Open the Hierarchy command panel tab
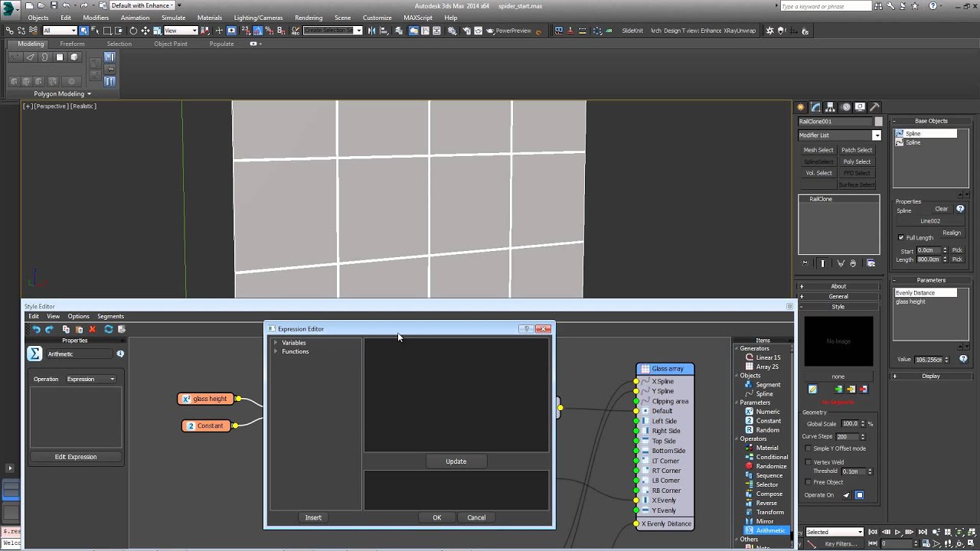 pyautogui.click(x=830, y=107)
